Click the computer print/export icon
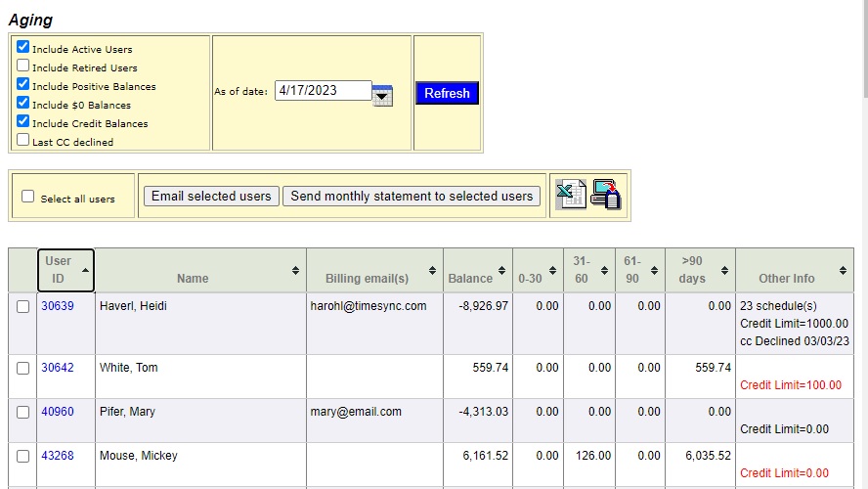The width and height of the screenshot is (868, 489). pyautogui.click(x=606, y=195)
